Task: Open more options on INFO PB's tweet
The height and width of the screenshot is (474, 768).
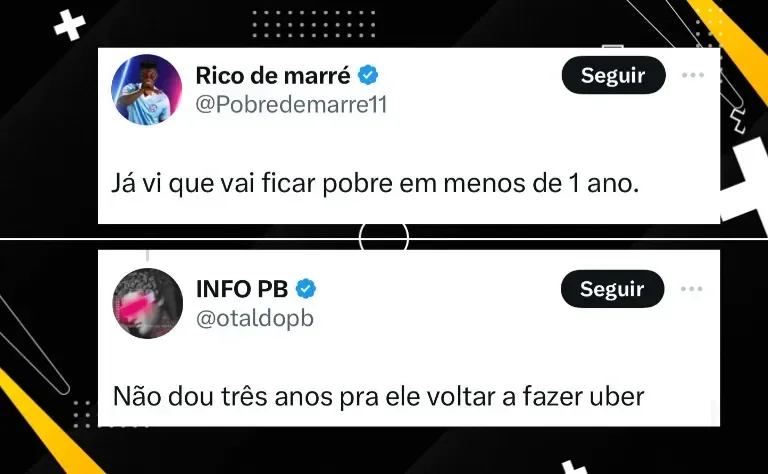Action: coord(692,289)
